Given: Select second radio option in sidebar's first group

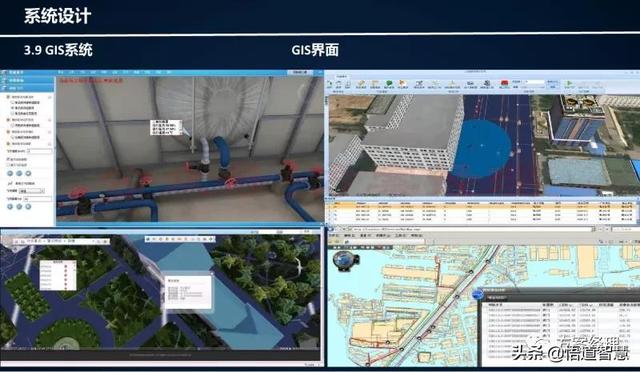Looking at the screenshot, I should click(x=12, y=108).
